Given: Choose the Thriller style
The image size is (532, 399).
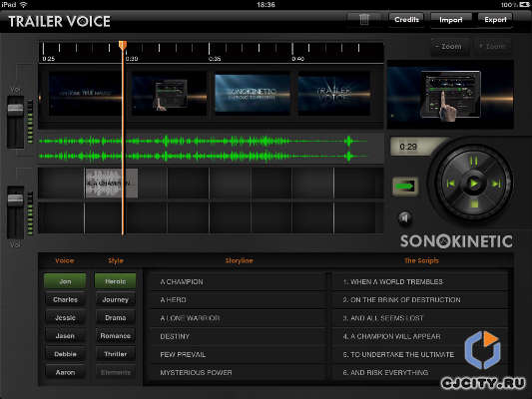Looking at the screenshot, I should (116, 354).
